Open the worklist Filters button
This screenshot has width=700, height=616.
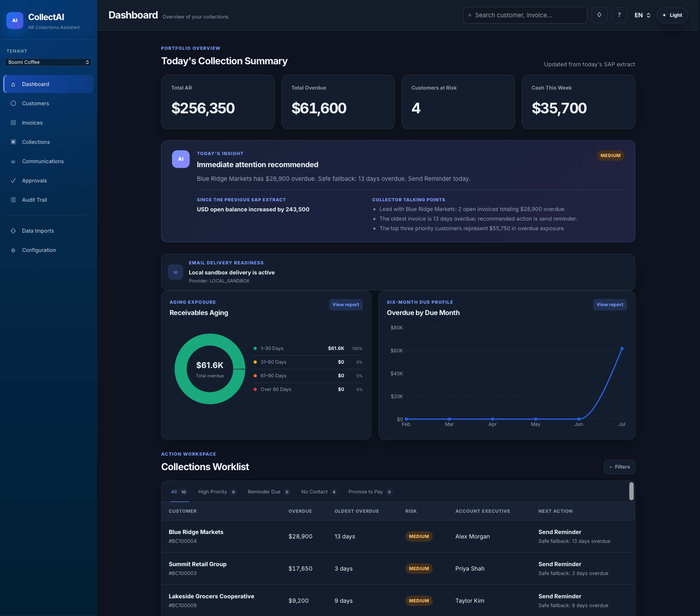(619, 467)
